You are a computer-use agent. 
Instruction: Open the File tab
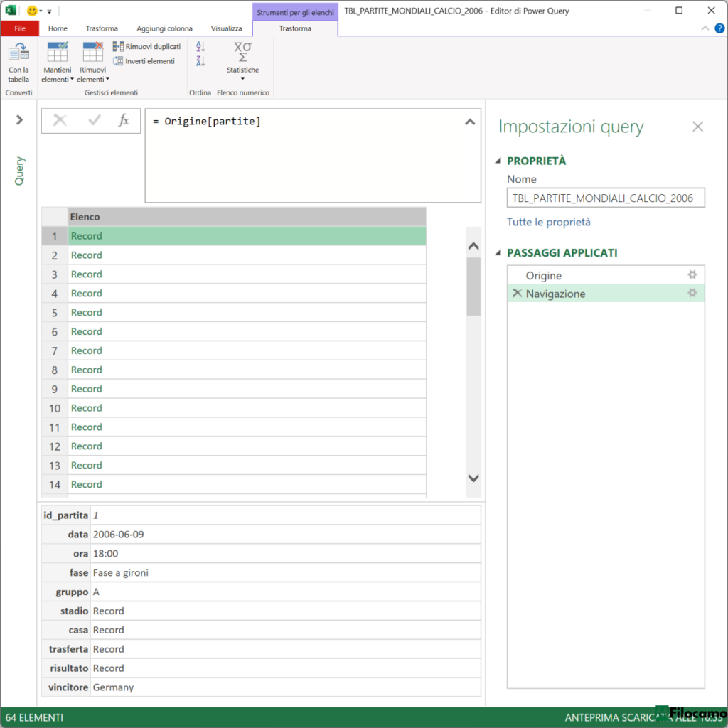(19, 28)
